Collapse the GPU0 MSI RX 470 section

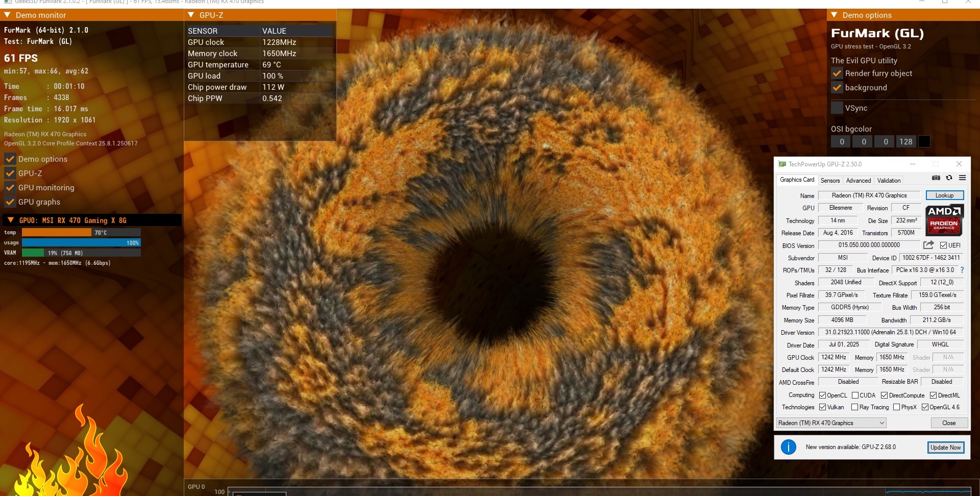10,220
